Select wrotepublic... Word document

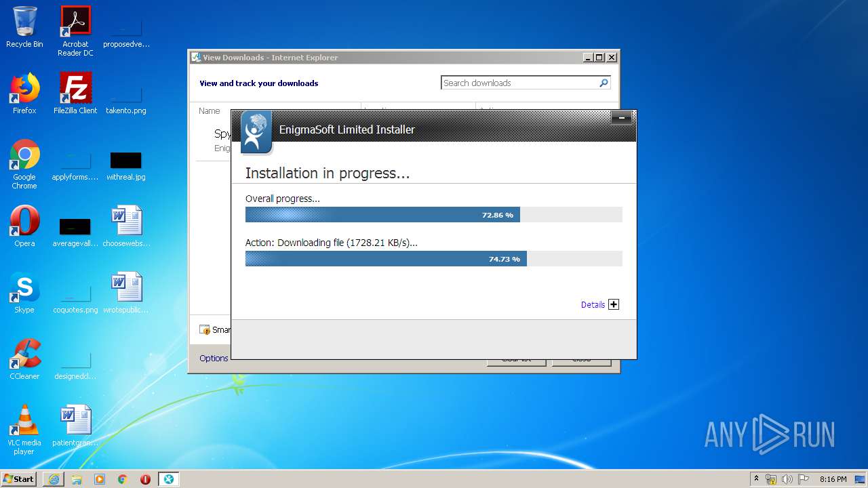tap(126, 293)
